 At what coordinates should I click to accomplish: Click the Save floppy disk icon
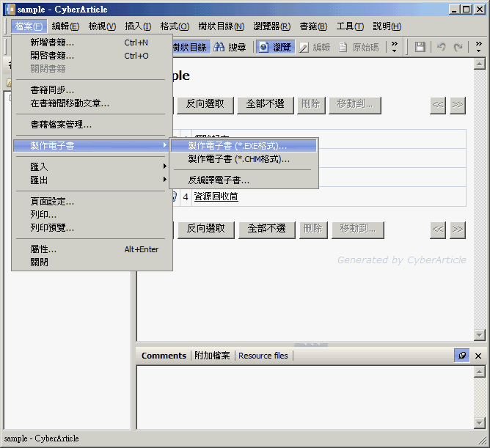click(420, 47)
